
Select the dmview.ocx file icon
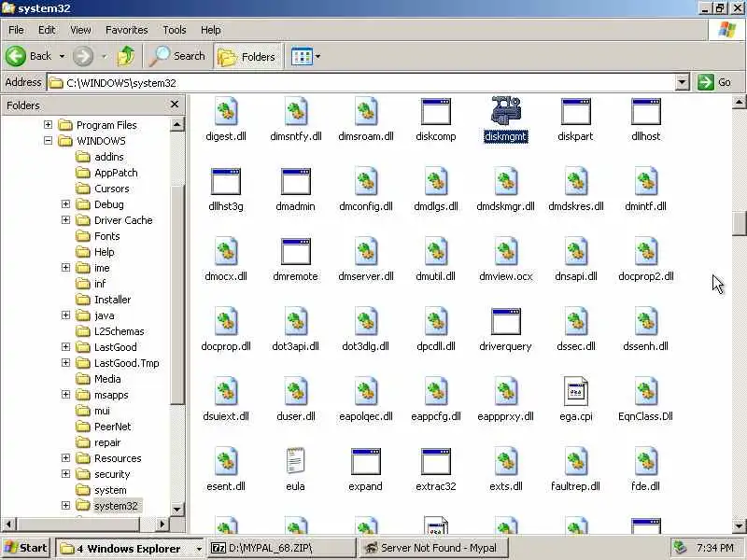[505, 250]
